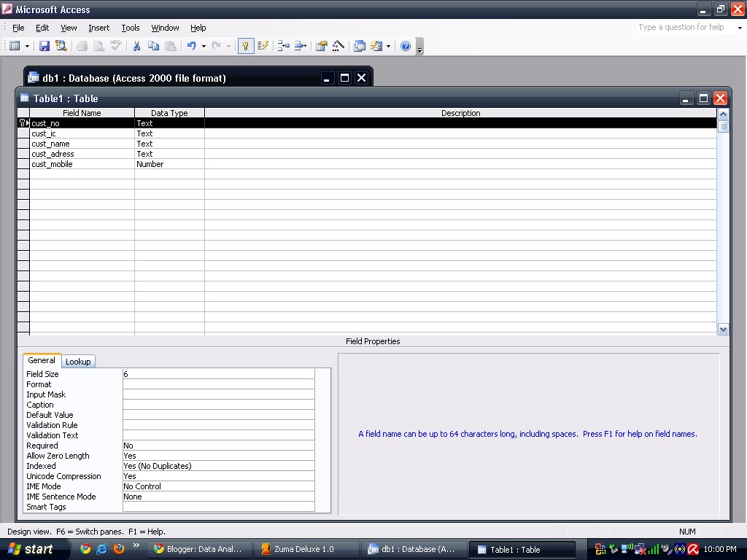Open the New Object dropdown arrow
This screenshot has height=560, width=747.
click(389, 46)
